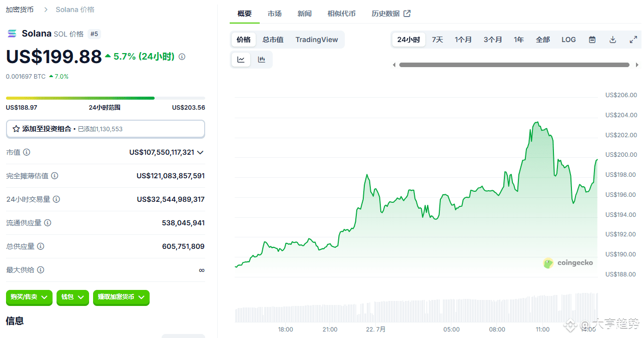Image resolution: width=644 pixels, height=338 pixels.
Task: Click the CoinGecko logo on the chart
Action: point(568,263)
